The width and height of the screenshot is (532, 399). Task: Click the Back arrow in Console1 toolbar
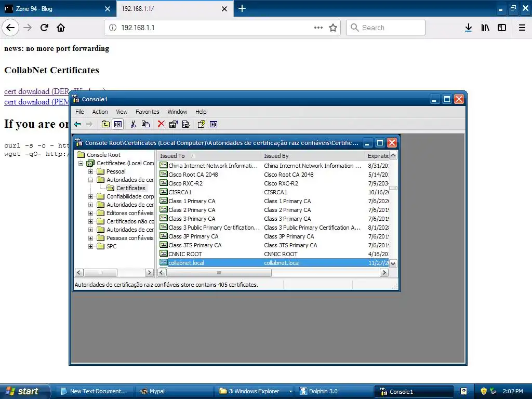[x=78, y=124]
